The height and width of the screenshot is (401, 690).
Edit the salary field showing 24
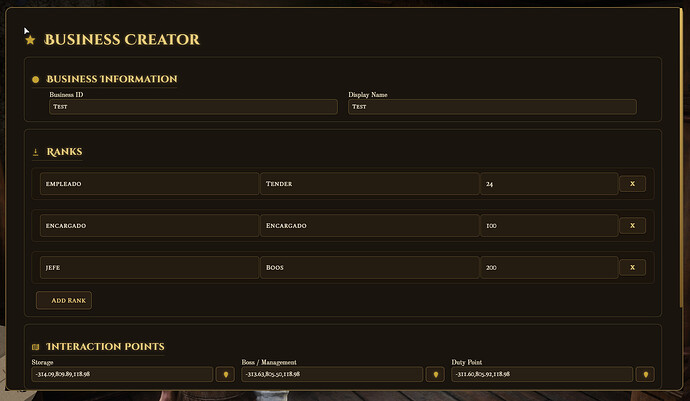tap(549, 184)
